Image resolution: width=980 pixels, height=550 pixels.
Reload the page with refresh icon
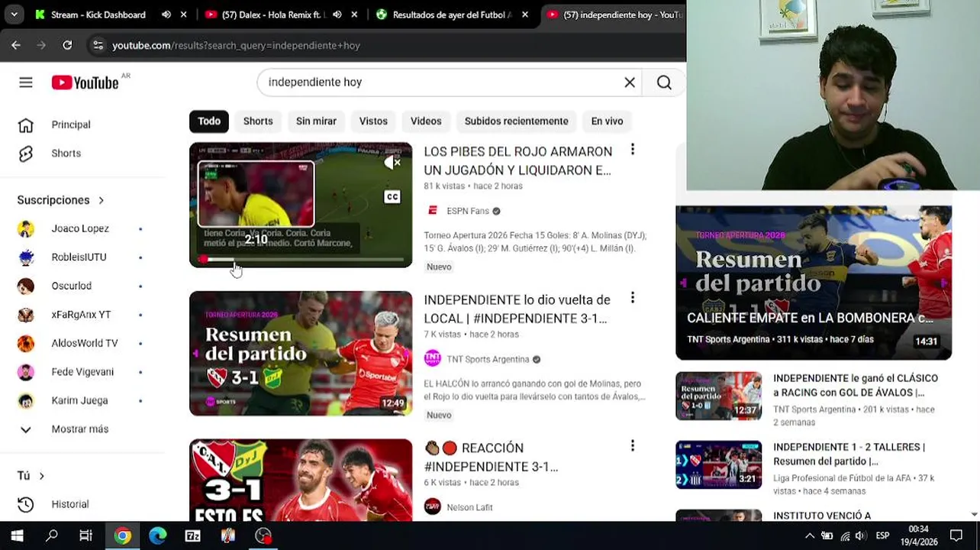coord(67,45)
